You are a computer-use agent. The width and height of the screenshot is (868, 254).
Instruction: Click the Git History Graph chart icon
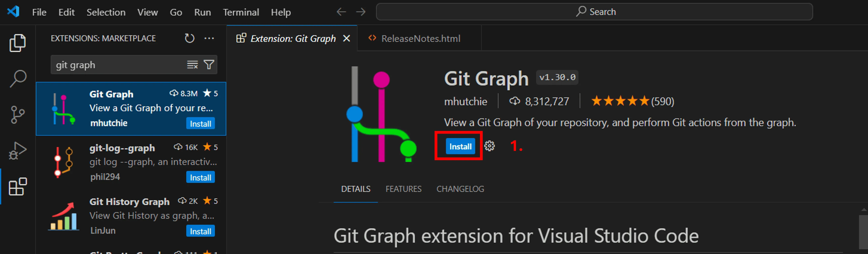(x=63, y=216)
